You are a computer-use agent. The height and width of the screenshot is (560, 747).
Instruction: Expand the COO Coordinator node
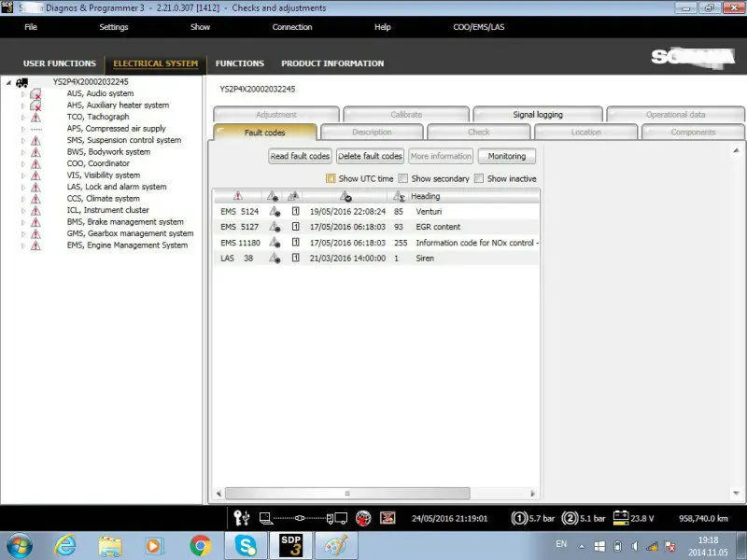pyautogui.click(x=22, y=164)
